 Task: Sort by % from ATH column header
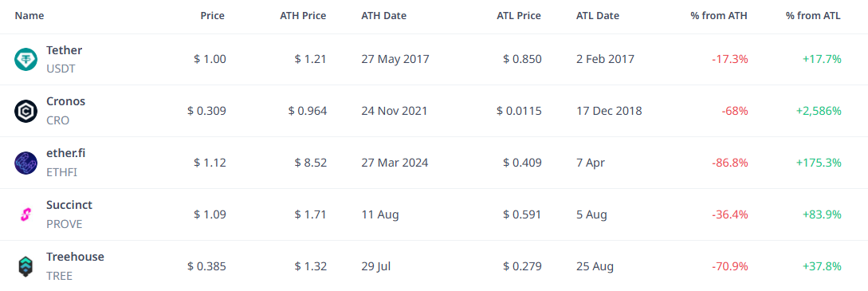[x=719, y=16]
